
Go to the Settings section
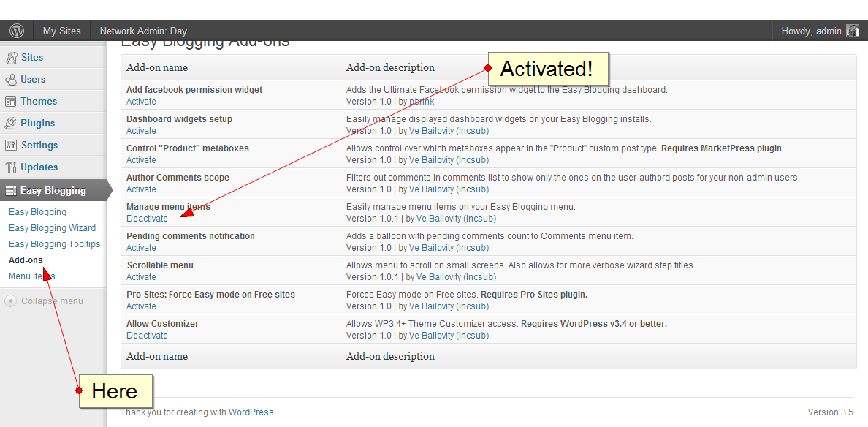coord(39,145)
